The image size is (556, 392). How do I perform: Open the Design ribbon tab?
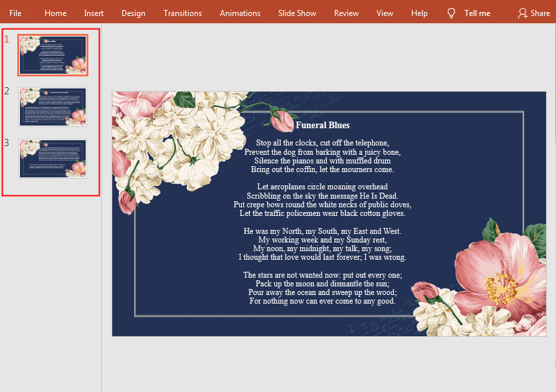(x=134, y=13)
